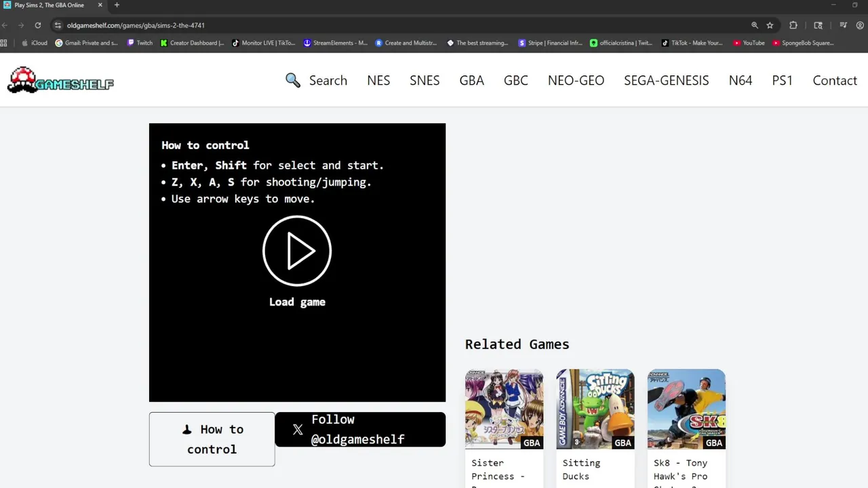868x488 pixels.
Task: Open the browser side panel icon
Action: [x=818, y=25]
